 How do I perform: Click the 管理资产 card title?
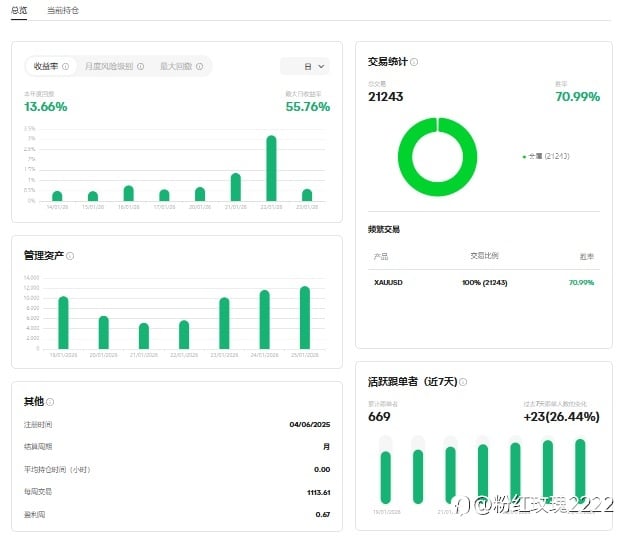[43, 256]
